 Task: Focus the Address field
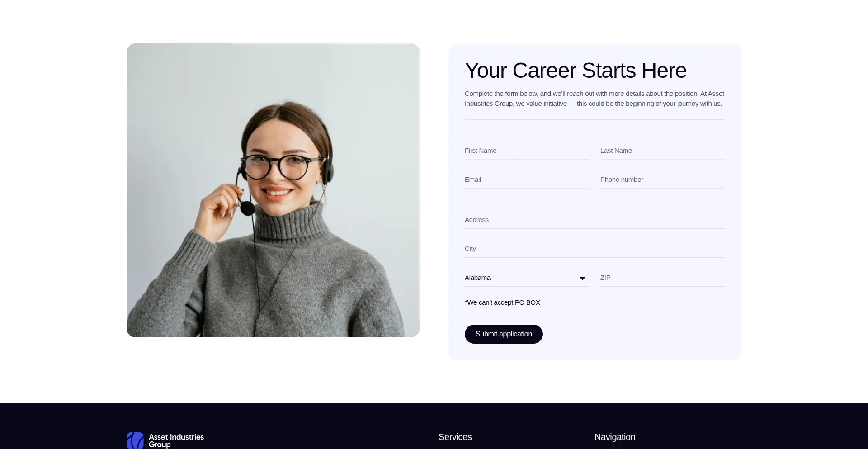click(594, 220)
